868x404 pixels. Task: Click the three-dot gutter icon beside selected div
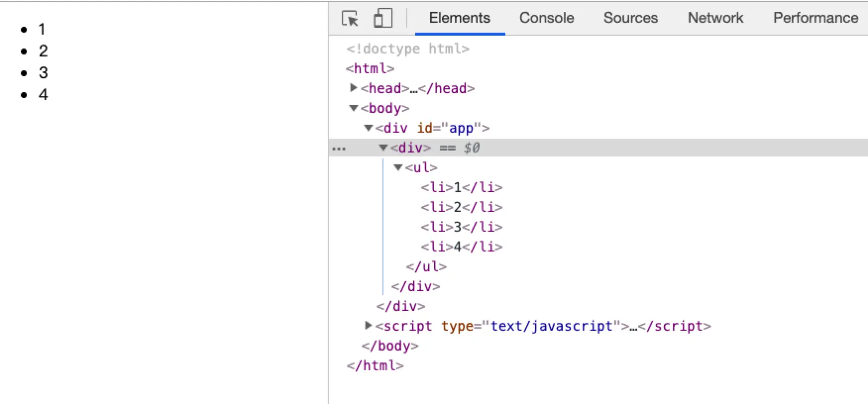(339, 149)
